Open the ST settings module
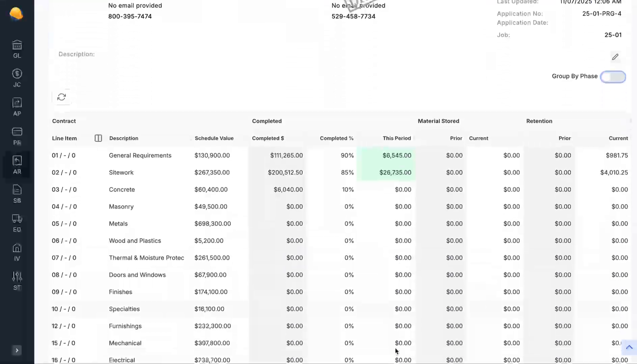This screenshot has height=364, width=637. [17, 281]
